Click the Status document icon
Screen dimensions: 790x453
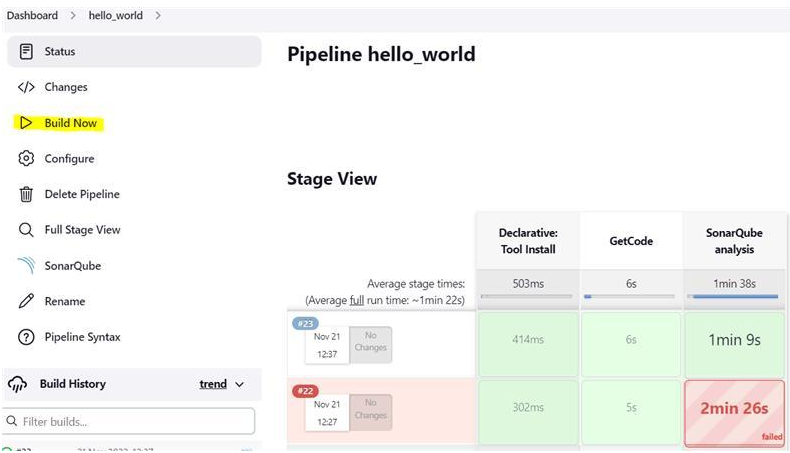click(26, 51)
